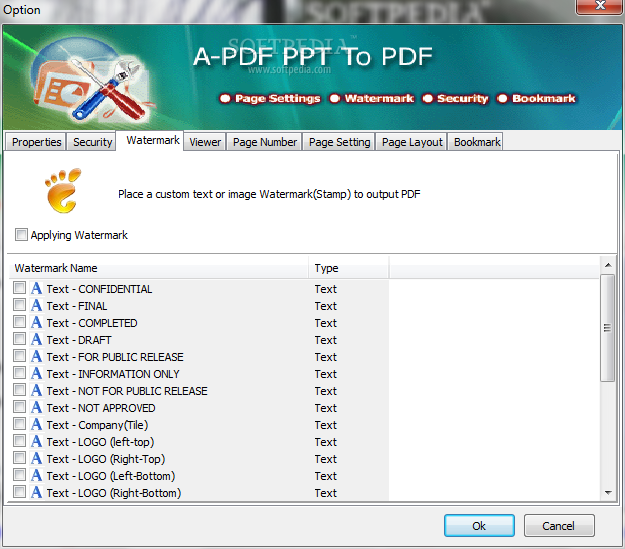625x549 pixels.
Task: Click the 'A' icon beside Text - COMPLETED
Action: coord(36,322)
